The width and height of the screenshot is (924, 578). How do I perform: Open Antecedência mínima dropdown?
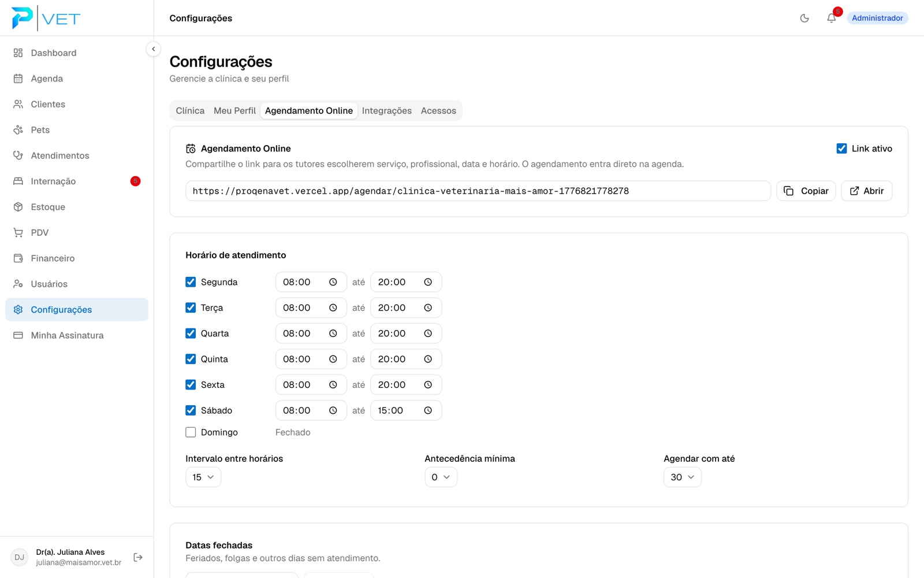[x=441, y=477]
